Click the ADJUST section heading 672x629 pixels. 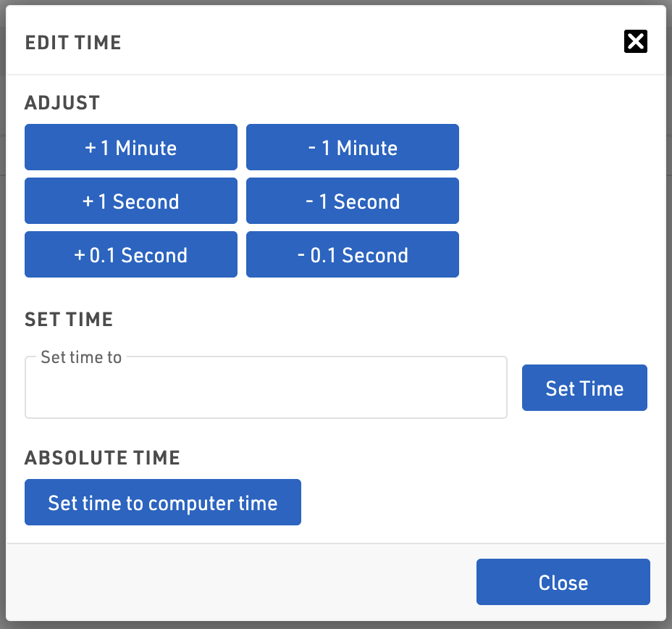pyautogui.click(x=62, y=103)
